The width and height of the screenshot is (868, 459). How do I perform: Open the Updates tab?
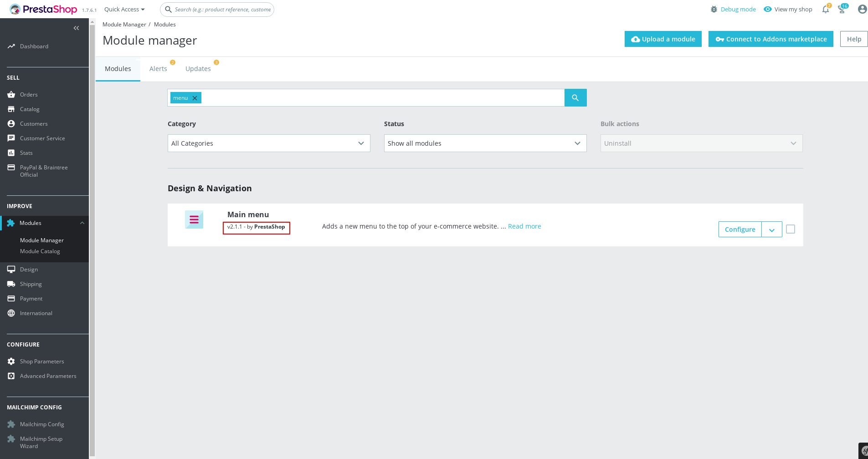198,68
